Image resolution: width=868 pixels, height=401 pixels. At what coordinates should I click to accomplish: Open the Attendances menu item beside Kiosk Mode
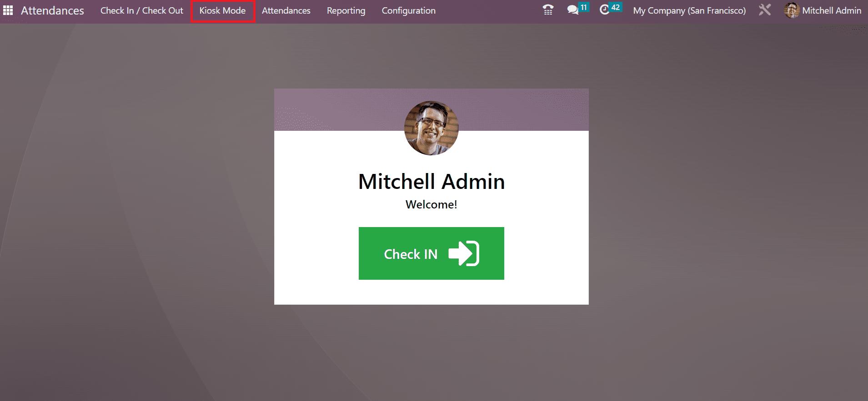286,10
